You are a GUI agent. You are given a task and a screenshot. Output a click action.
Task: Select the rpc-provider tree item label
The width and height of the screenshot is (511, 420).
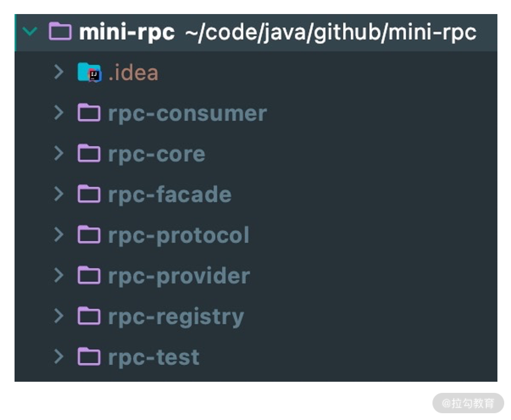[x=179, y=276]
